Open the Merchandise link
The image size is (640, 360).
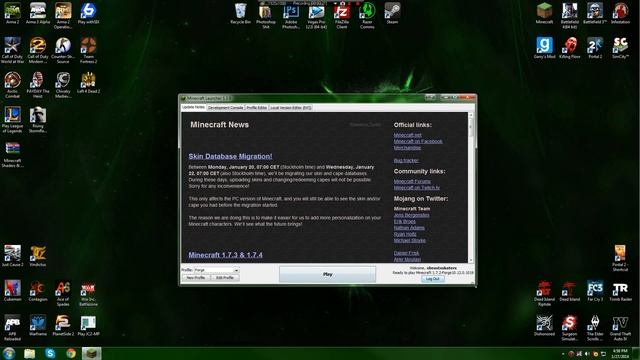tap(407, 147)
